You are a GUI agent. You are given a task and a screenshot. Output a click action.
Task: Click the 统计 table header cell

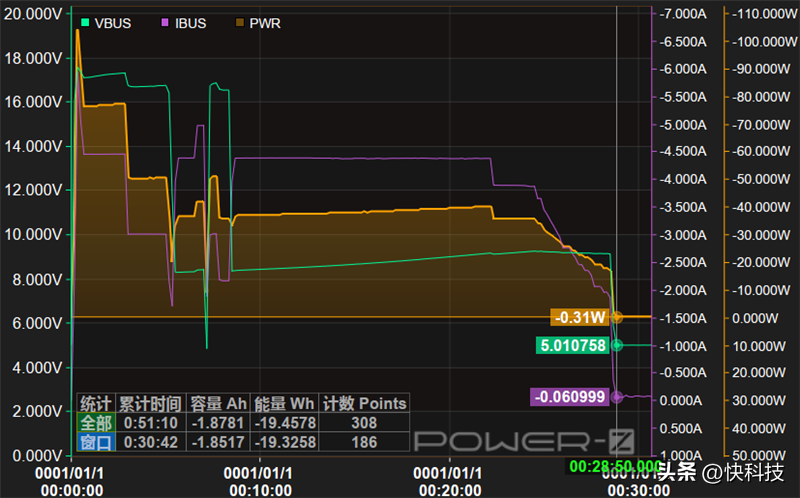97,404
